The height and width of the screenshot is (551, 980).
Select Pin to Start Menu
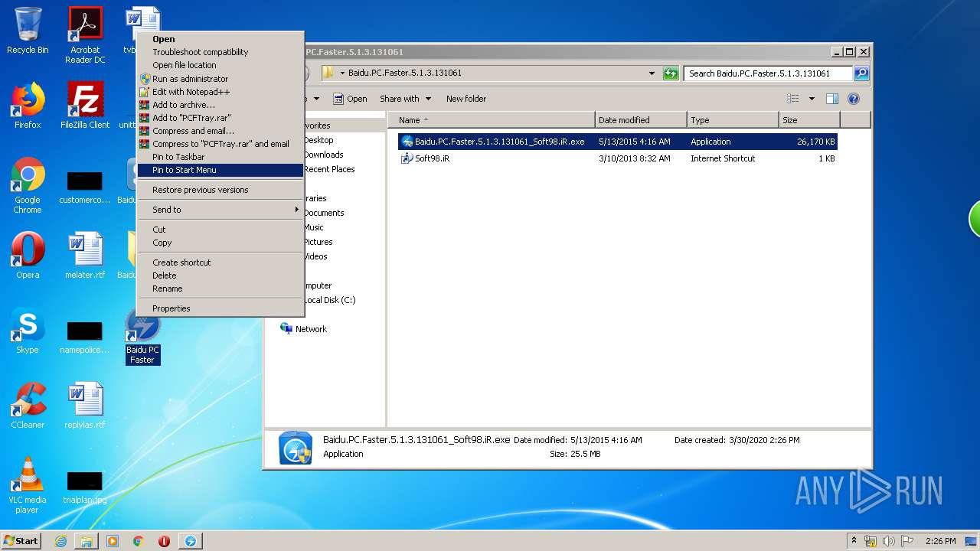click(220, 170)
